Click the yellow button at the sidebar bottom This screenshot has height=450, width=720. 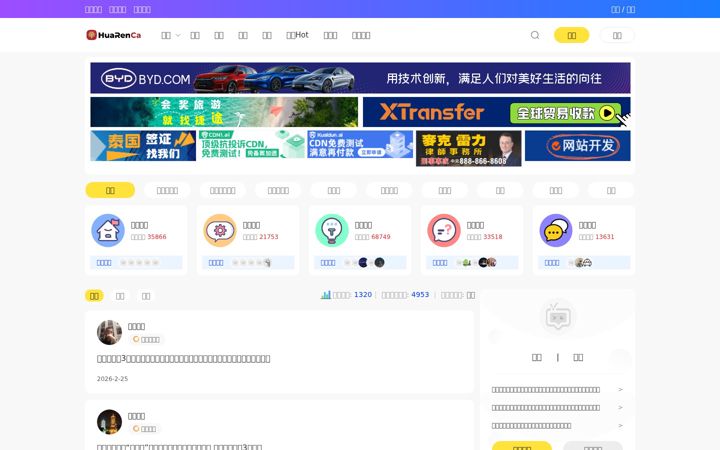522,446
